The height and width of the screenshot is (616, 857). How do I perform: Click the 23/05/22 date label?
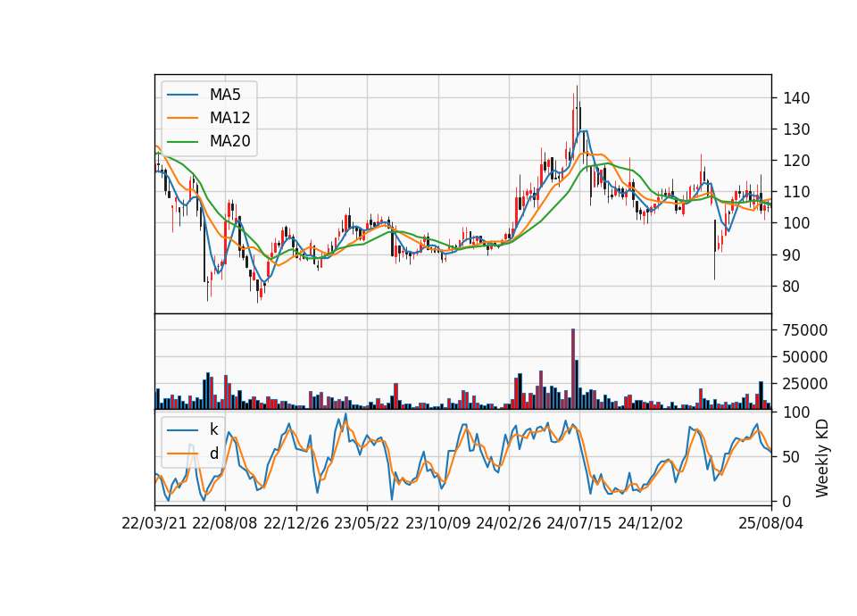367,523
